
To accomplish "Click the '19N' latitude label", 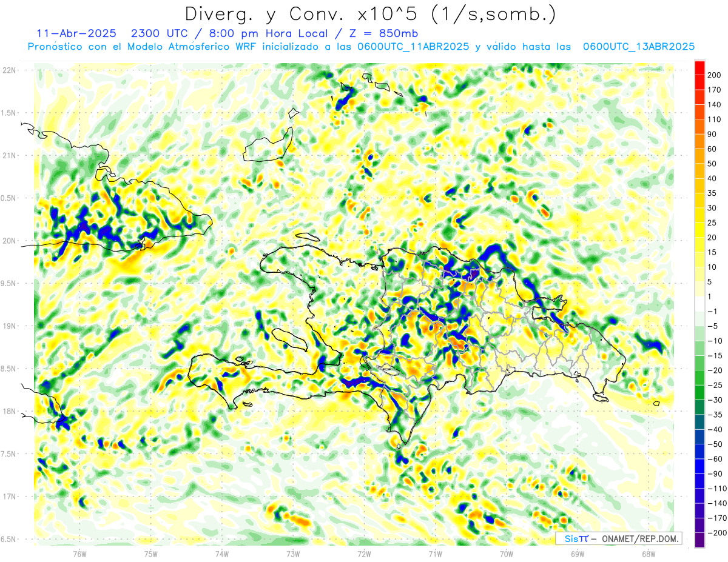I will 8,326.
